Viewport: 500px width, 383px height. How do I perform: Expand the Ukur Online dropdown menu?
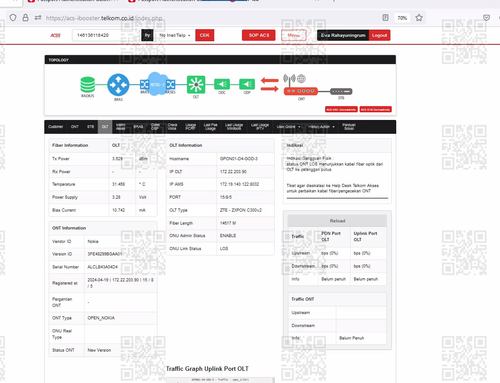(288, 127)
